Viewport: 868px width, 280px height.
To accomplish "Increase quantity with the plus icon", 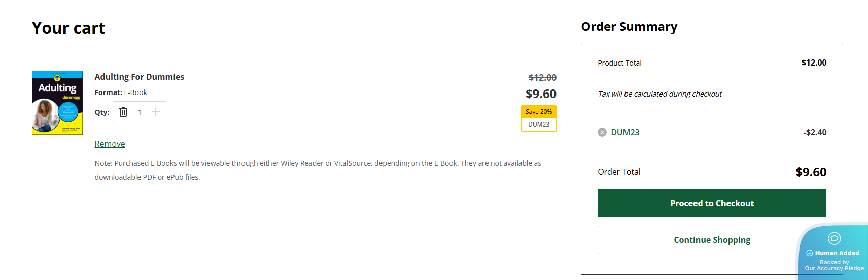I will tap(156, 112).
